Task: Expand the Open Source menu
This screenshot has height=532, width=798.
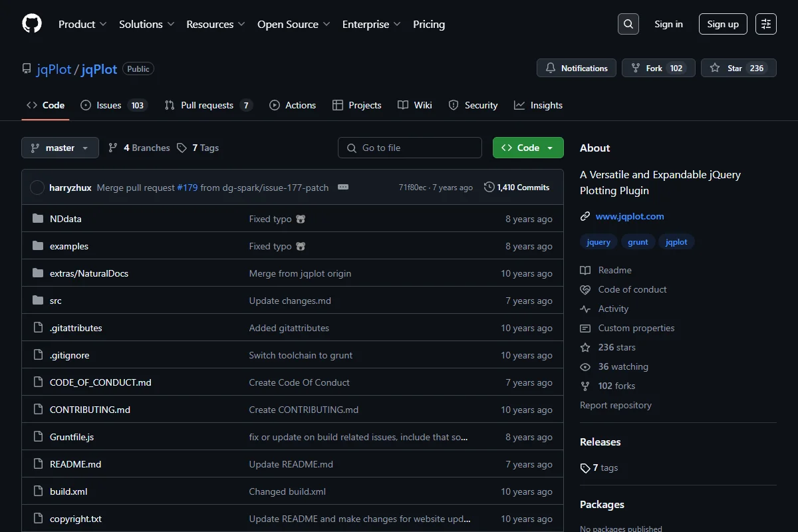Action: [x=294, y=24]
